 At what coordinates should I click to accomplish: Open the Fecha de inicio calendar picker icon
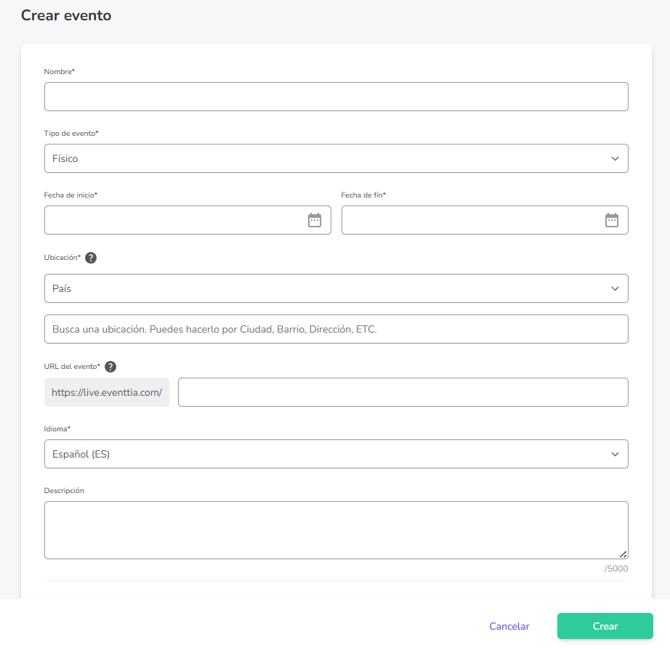click(x=314, y=220)
